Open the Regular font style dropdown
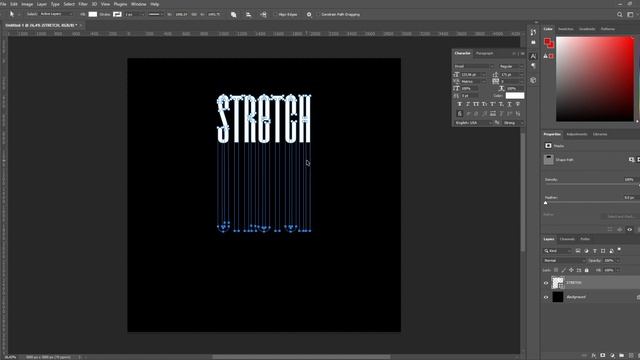640x360 pixels. pos(511,66)
